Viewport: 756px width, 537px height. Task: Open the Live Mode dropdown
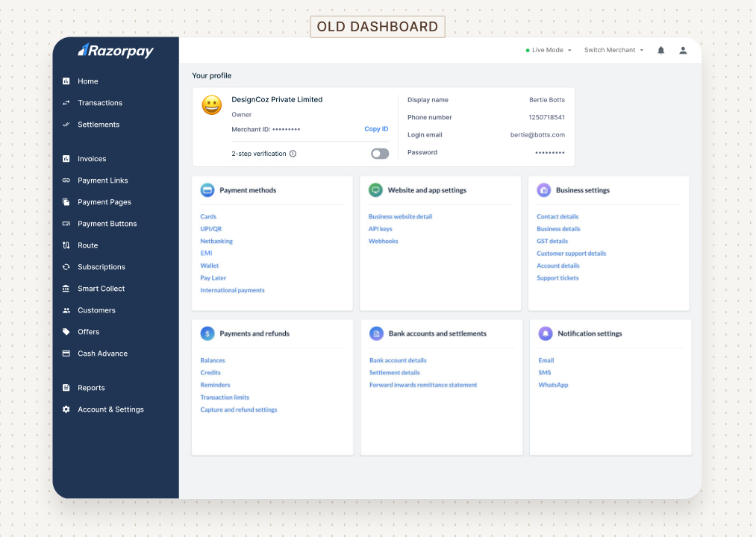(x=549, y=50)
